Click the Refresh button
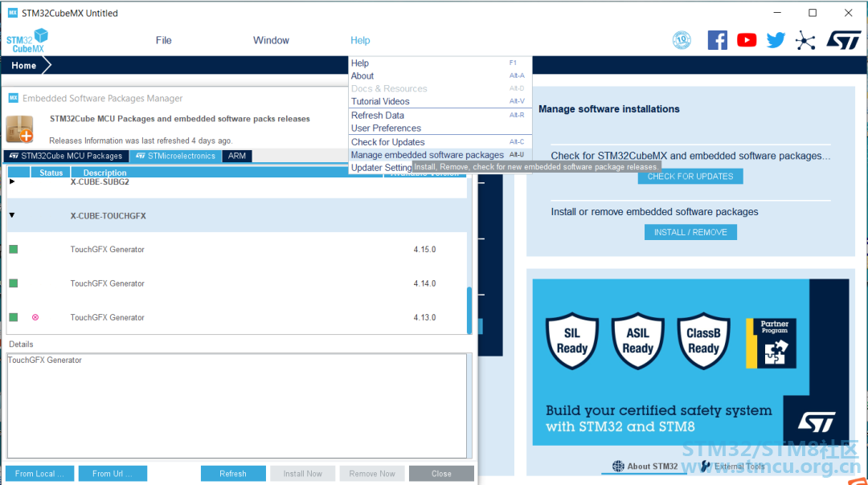Screen dimensions: 868x485 (233, 474)
